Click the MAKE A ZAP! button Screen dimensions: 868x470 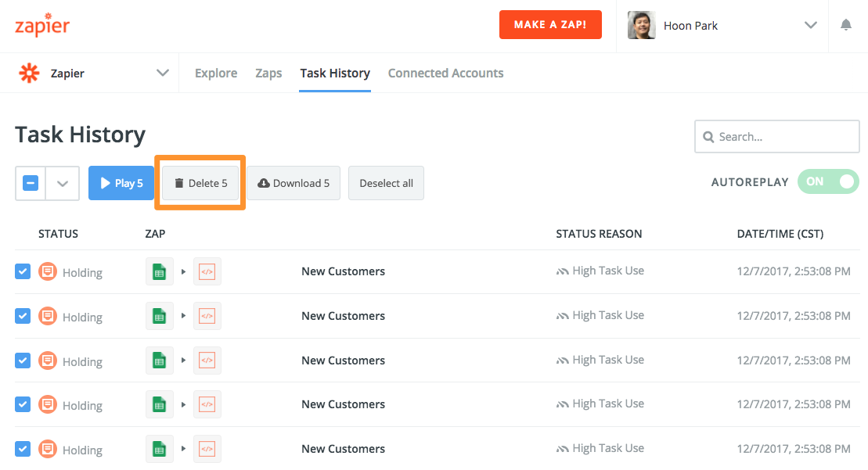tap(550, 25)
